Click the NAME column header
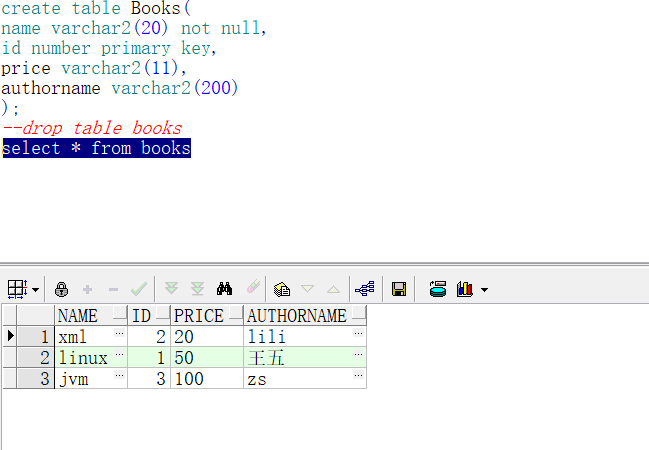The image size is (649, 450). [x=91, y=315]
